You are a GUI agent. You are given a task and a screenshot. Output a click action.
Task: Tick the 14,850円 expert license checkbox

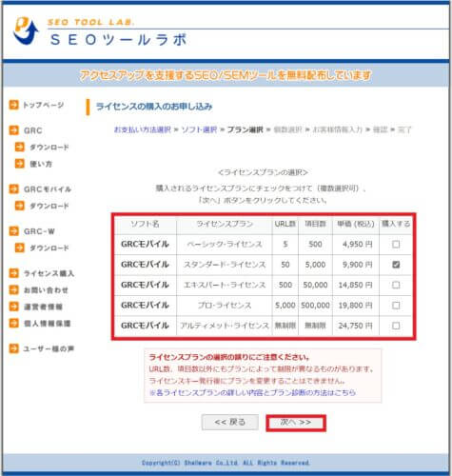(396, 285)
